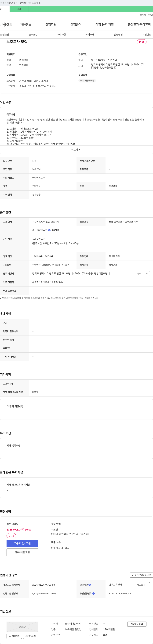Open the 출산휴가·육아휴직 menu
The width and height of the screenshot is (153, 644).
139,25
